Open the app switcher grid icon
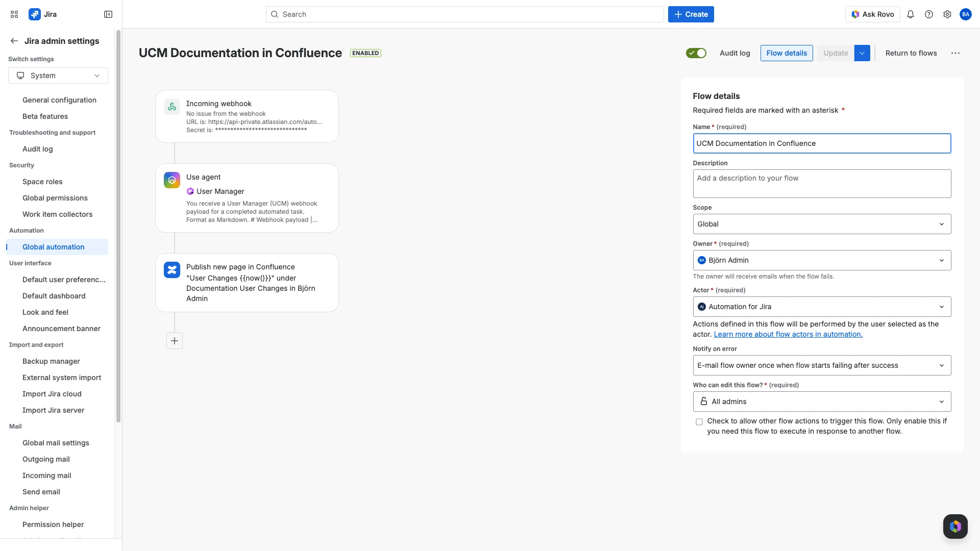Viewport: 980px width, 551px height. coord(14,14)
